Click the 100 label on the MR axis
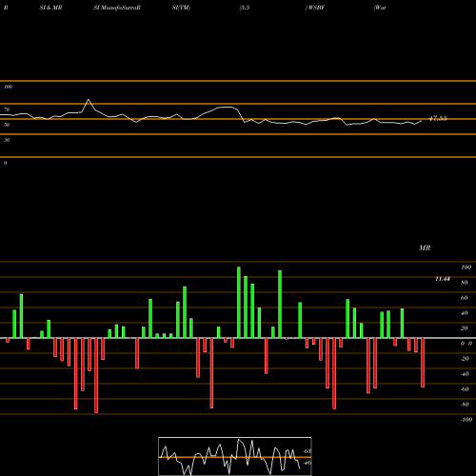 pos(466,268)
